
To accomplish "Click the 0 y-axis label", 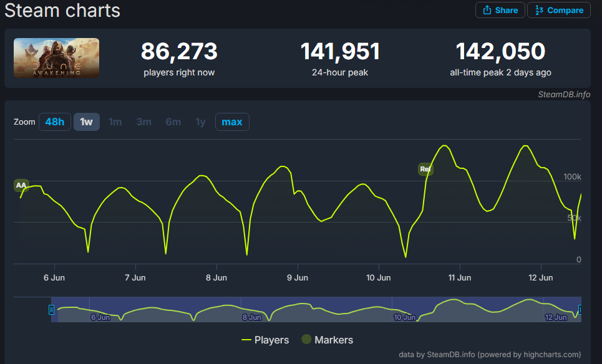I will 578,260.
